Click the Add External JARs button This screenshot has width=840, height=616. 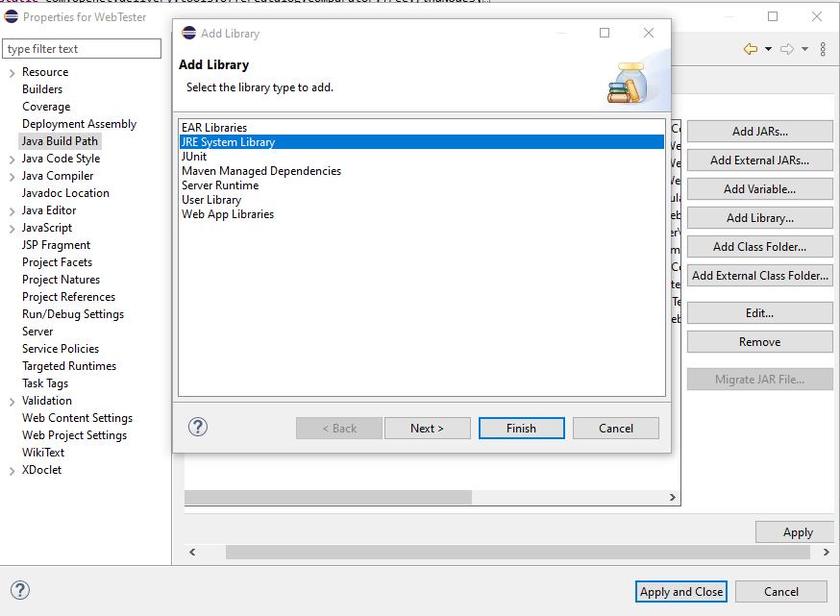tap(759, 160)
